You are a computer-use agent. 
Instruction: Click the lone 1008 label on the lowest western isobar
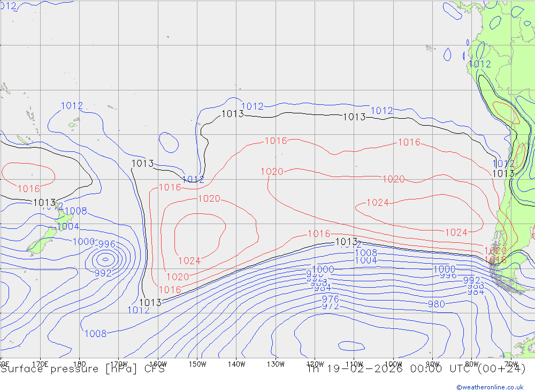pyautogui.click(x=96, y=334)
